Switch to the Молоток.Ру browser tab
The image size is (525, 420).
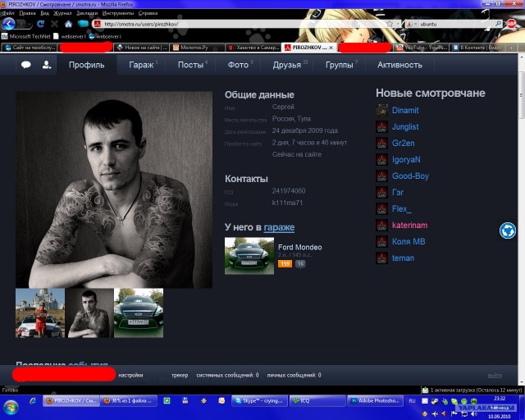pyautogui.click(x=197, y=48)
